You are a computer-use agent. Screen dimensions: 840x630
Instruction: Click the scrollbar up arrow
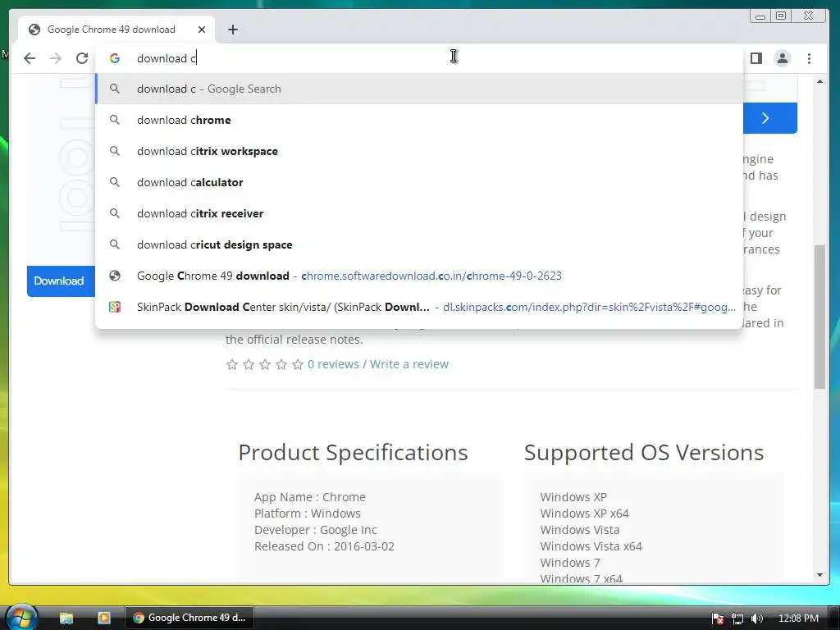point(819,81)
